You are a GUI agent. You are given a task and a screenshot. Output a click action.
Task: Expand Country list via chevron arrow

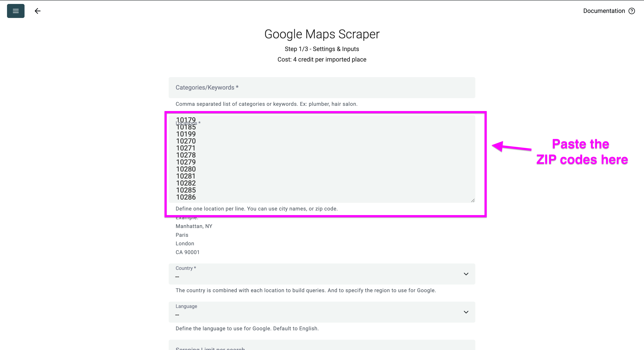466,274
